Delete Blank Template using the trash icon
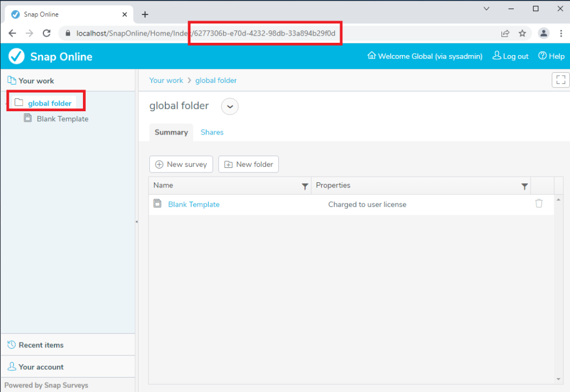Screen dimensions: 570x392 [539, 204]
